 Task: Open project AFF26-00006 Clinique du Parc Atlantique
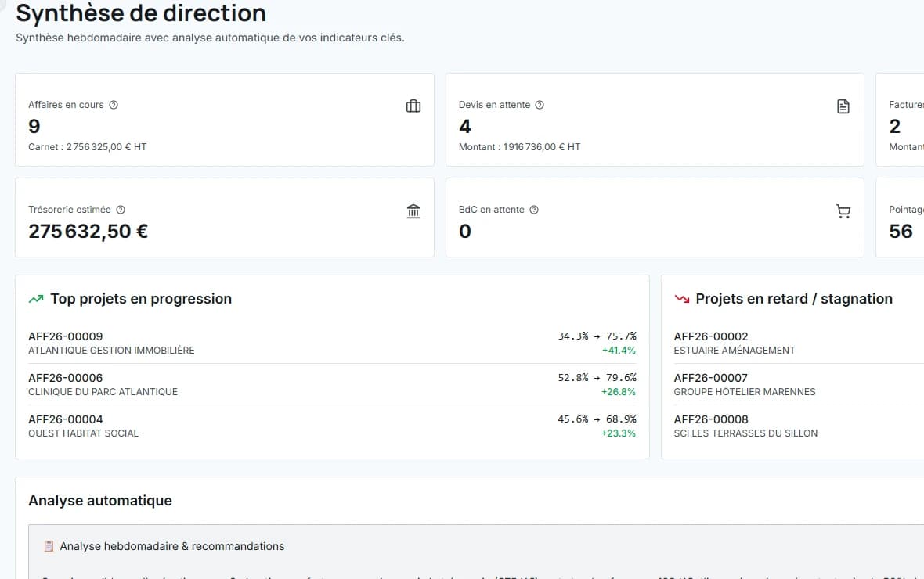pos(332,384)
